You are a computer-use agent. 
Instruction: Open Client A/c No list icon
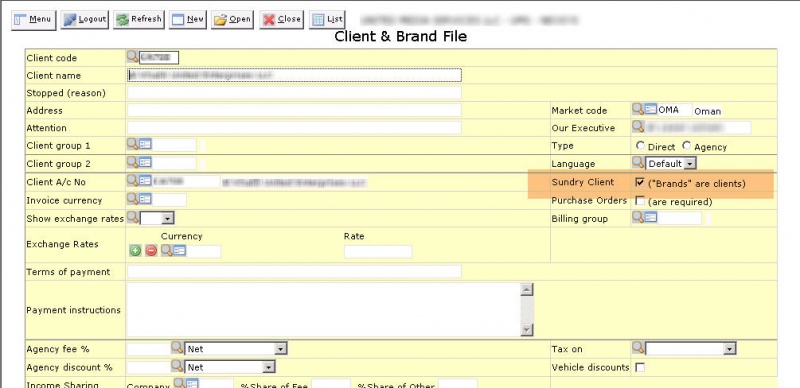point(145,181)
